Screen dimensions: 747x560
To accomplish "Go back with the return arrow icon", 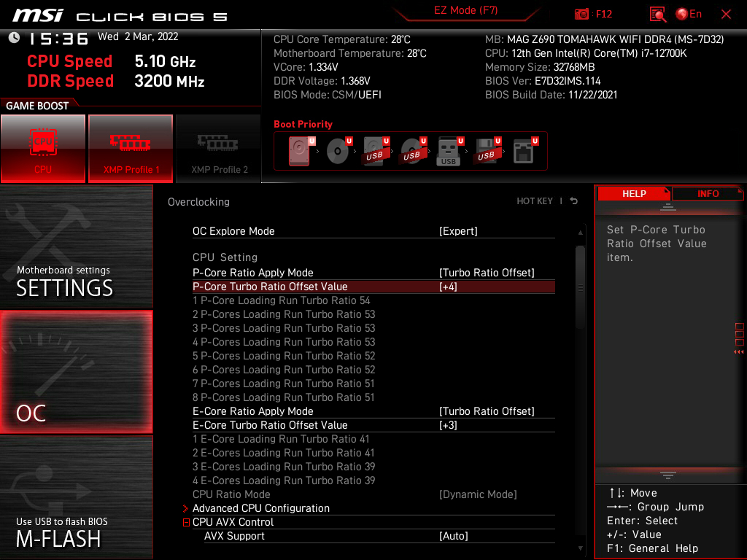I will [574, 201].
